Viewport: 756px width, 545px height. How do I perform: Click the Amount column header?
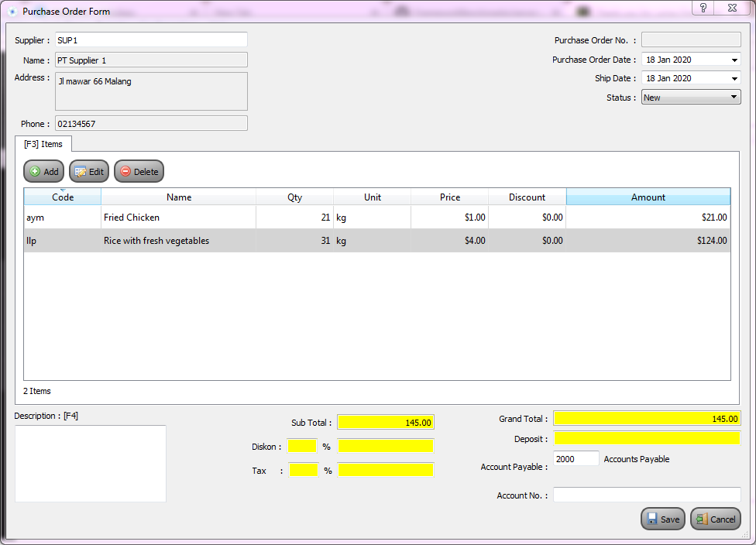point(648,197)
